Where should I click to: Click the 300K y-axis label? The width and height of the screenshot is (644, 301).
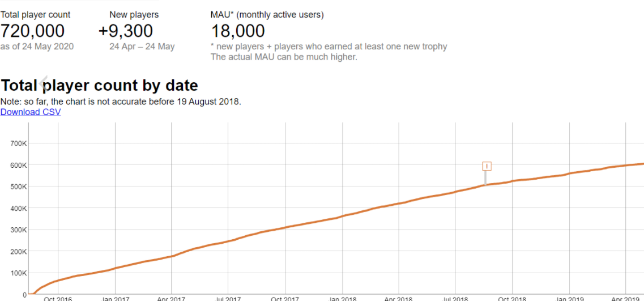19,230
